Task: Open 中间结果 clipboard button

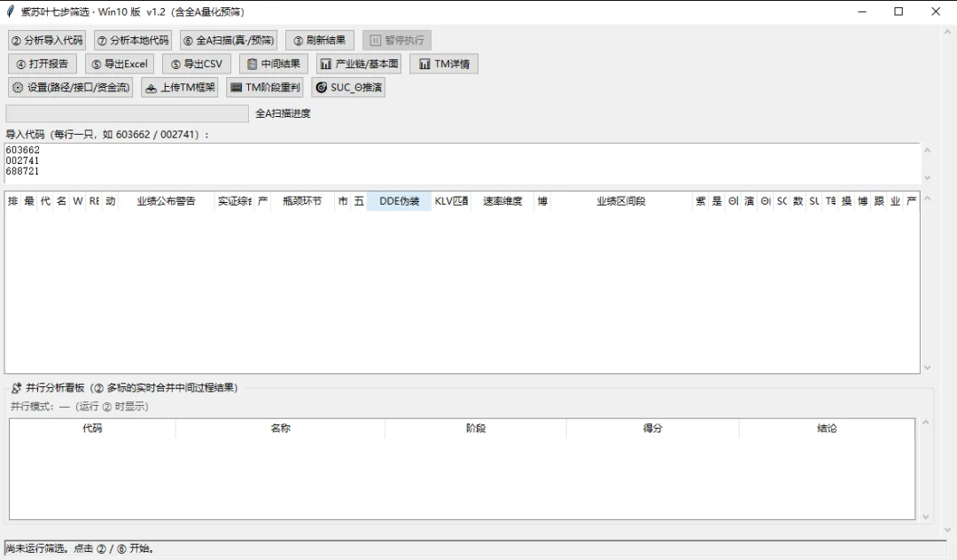Action: [x=274, y=64]
